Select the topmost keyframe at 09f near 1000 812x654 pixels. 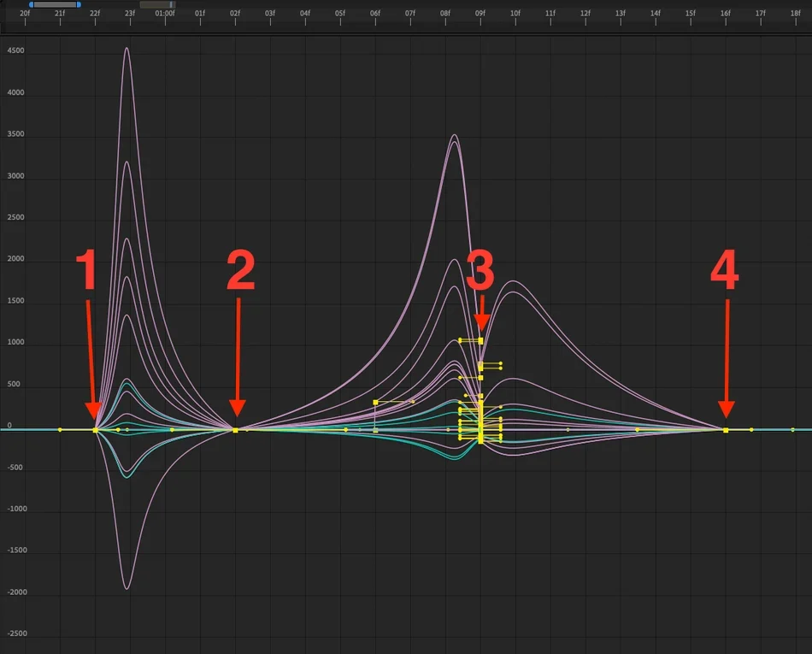(480, 341)
